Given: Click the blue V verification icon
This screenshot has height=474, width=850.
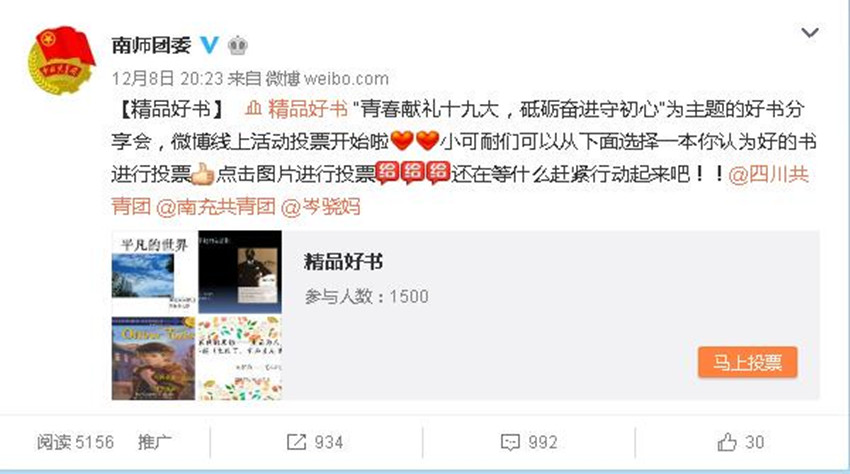Looking at the screenshot, I should [x=210, y=45].
